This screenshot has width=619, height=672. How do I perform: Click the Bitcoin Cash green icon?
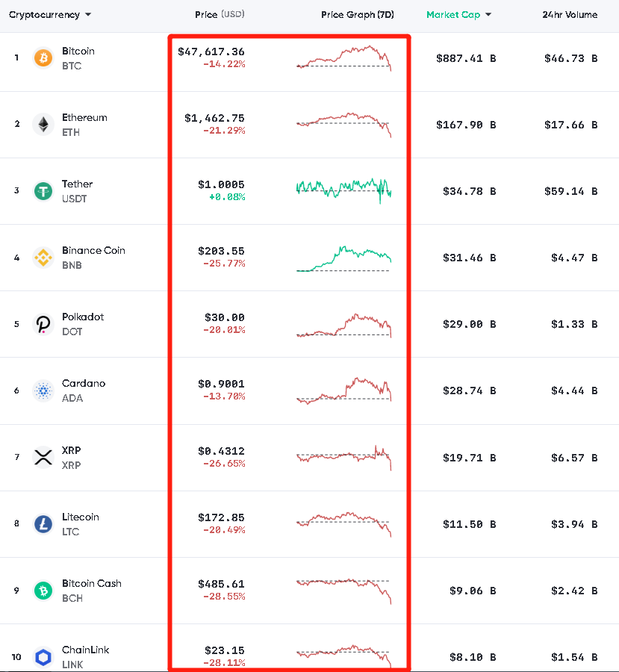tap(43, 591)
